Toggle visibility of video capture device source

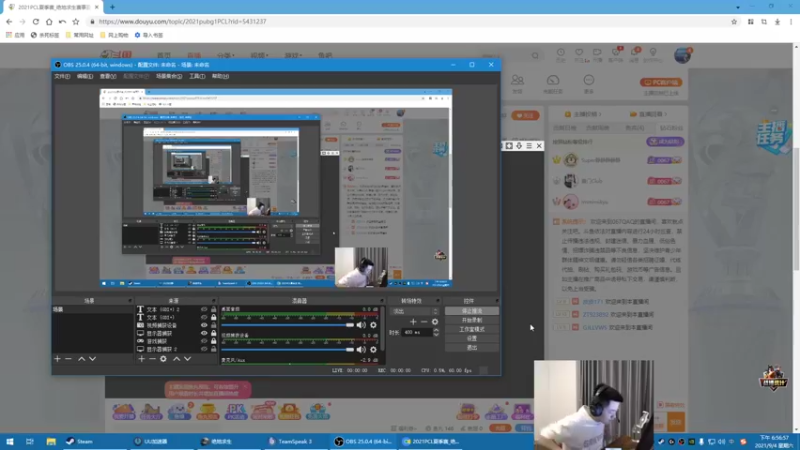[204, 325]
